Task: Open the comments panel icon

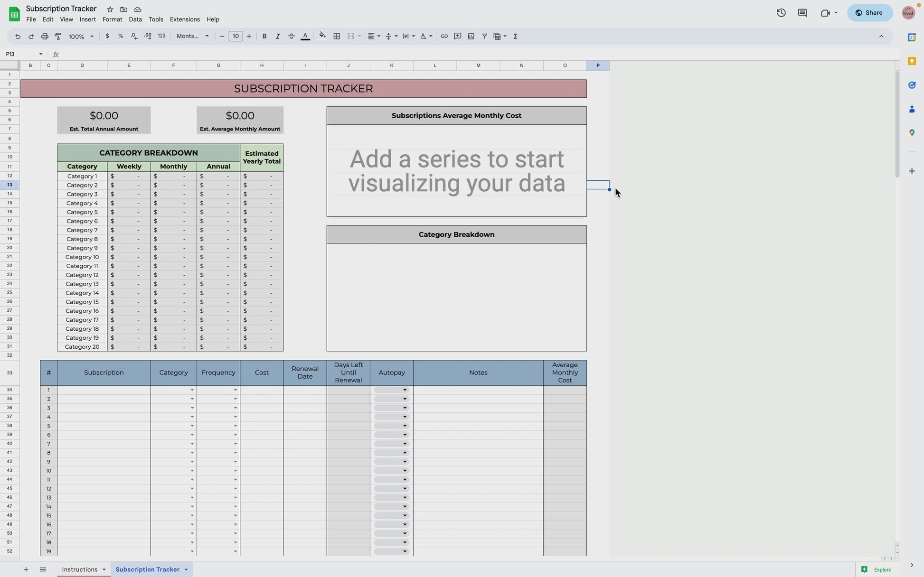Action: click(x=802, y=13)
